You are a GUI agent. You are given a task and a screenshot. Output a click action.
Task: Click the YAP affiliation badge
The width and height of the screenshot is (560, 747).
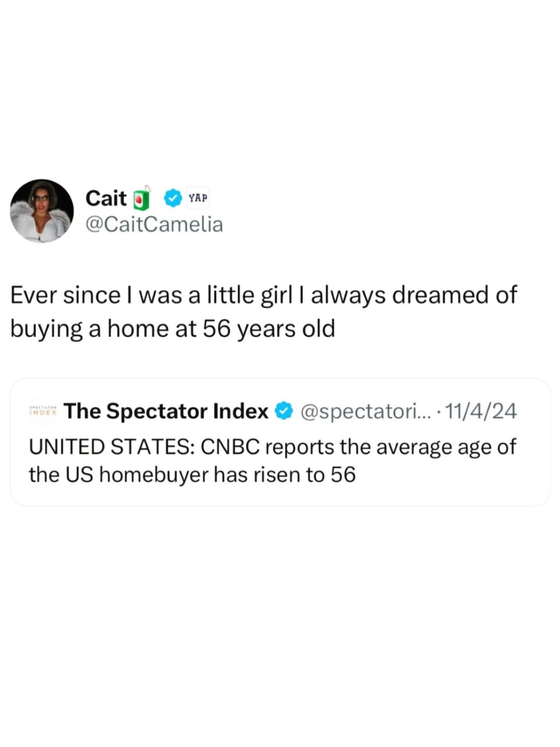(x=198, y=198)
